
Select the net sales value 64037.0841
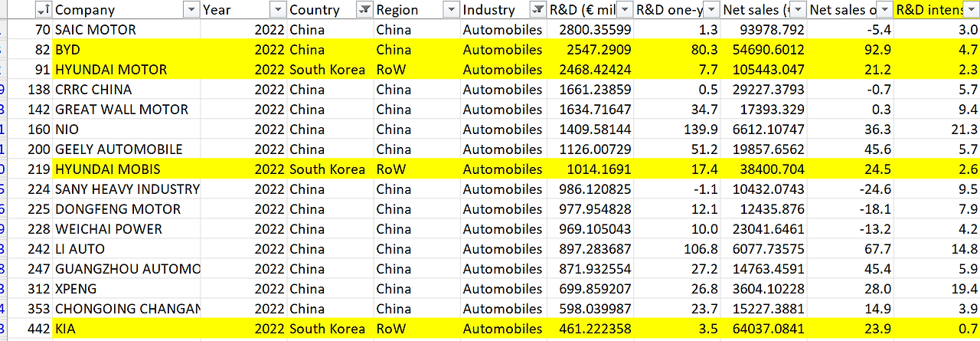(764, 329)
